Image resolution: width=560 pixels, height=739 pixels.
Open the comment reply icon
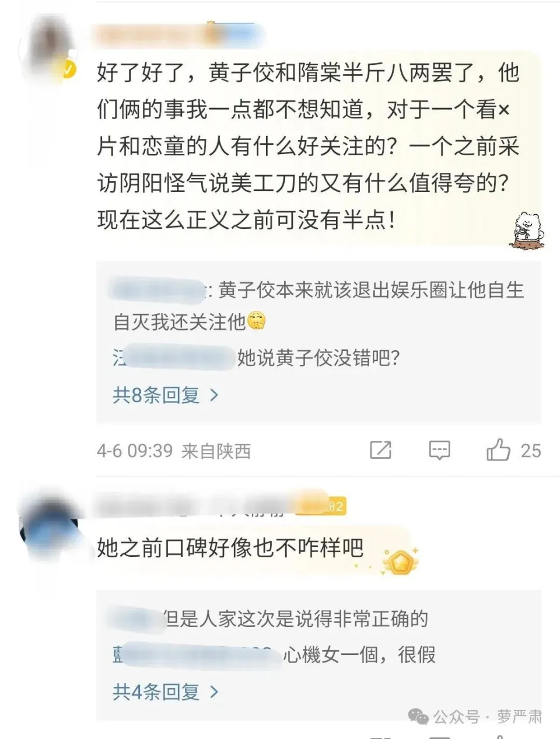[x=439, y=450]
